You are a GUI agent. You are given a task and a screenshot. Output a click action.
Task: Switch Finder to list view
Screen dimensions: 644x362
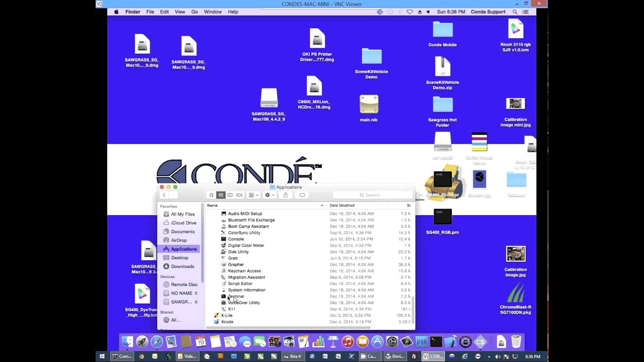point(220,195)
